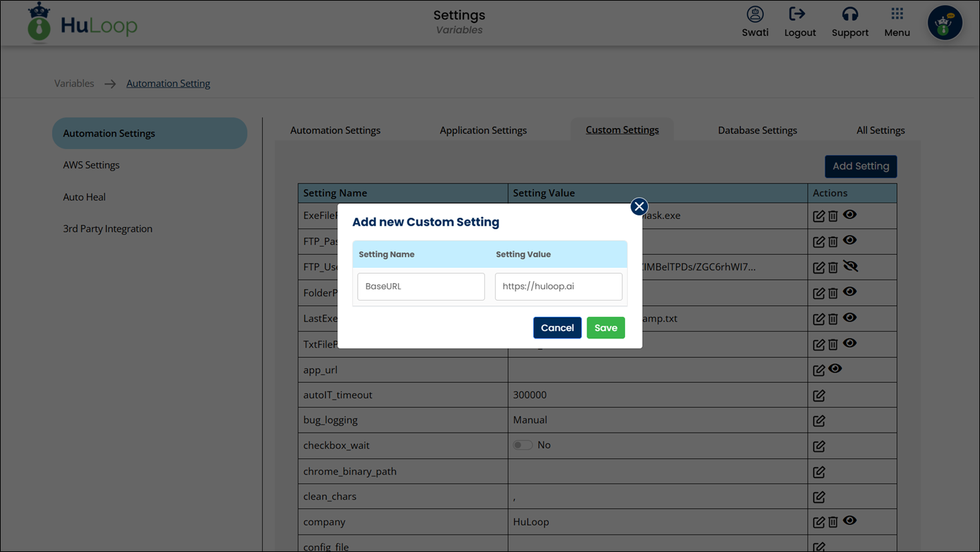Switch to Automation Settings tab

(x=335, y=130)
